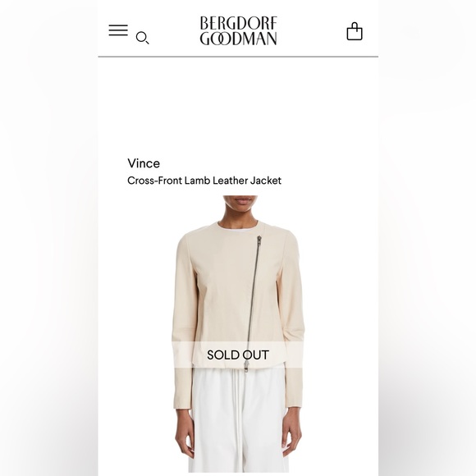Open the Vince brand page
Image resolution: width=476 pixels, height=476 pixels.
(x=144, y=163)
